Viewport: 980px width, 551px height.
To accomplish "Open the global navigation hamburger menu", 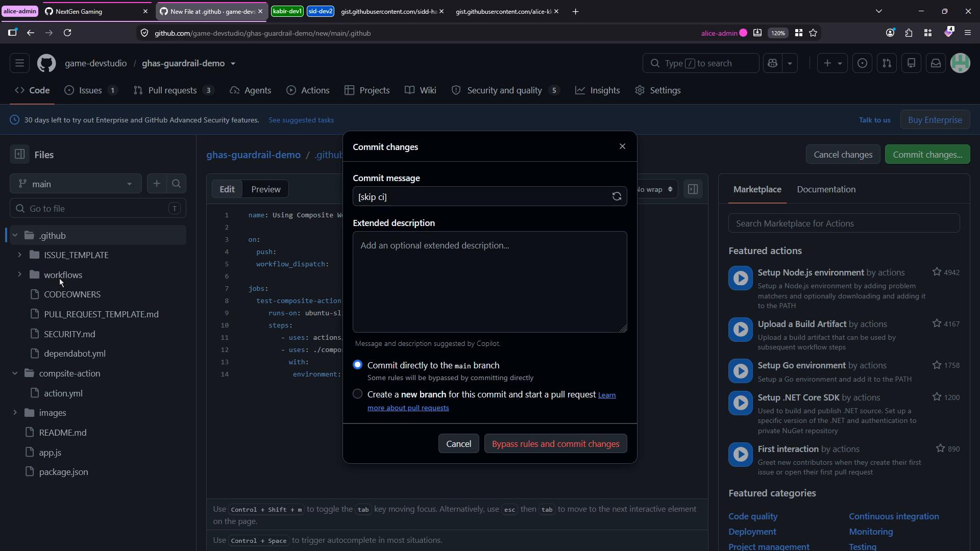I will click(19, 63).
